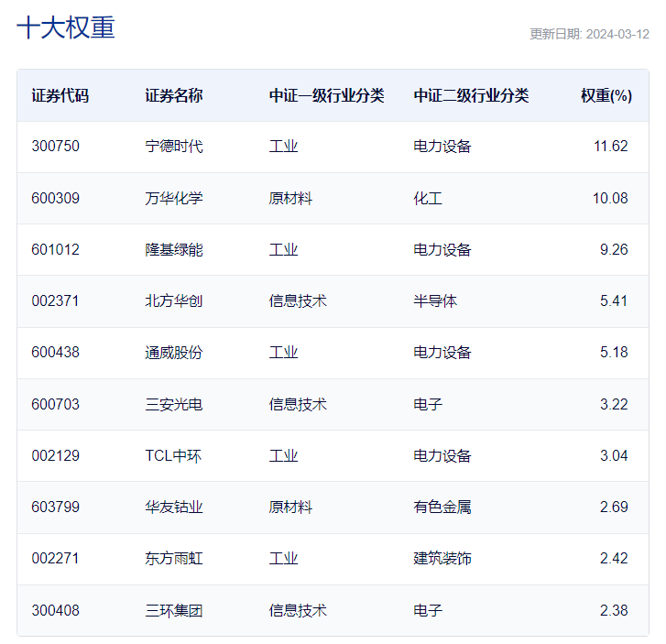Viewport: 666px width, 644px height.
Task: Click the 证券名称 column header
Action: (x=174, y=95)
